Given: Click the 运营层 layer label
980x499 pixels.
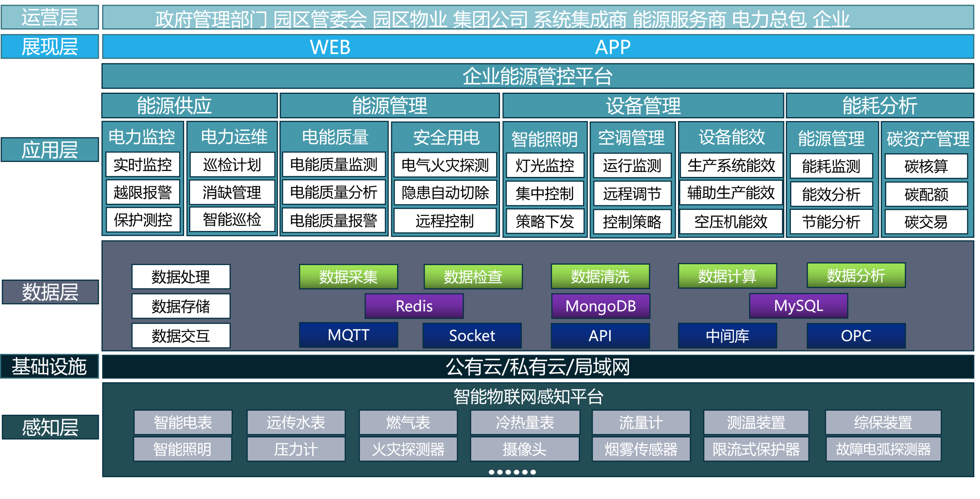Looking at the screenshot, I should coord(50,18).
